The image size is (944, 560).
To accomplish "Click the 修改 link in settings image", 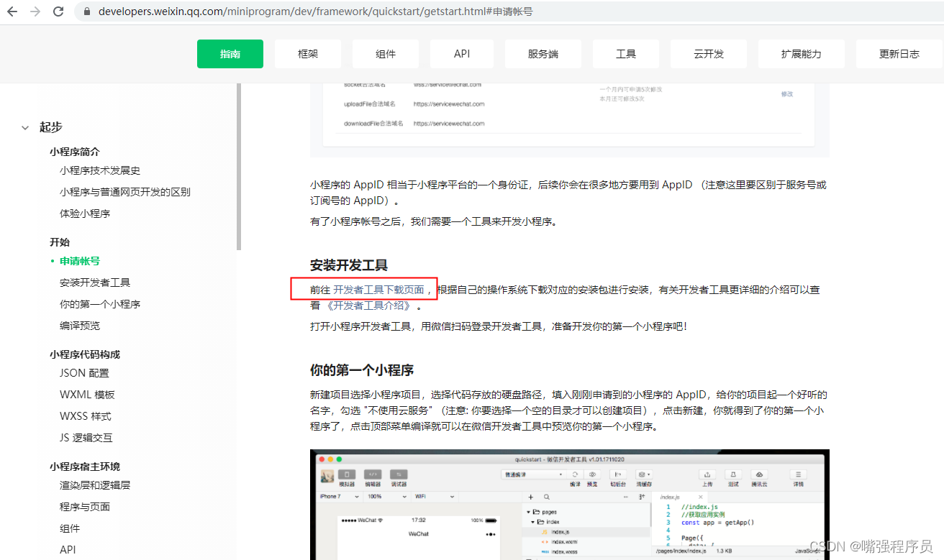I will tap(787, 94).
